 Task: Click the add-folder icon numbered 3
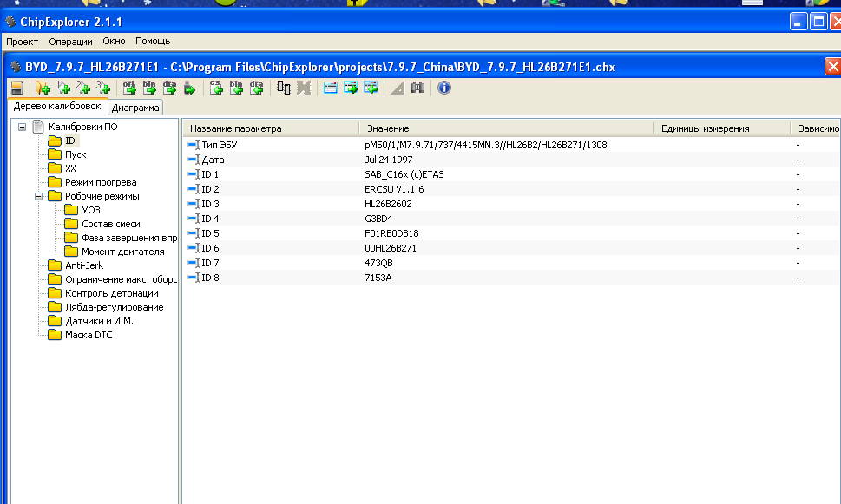tap(103, 88)
